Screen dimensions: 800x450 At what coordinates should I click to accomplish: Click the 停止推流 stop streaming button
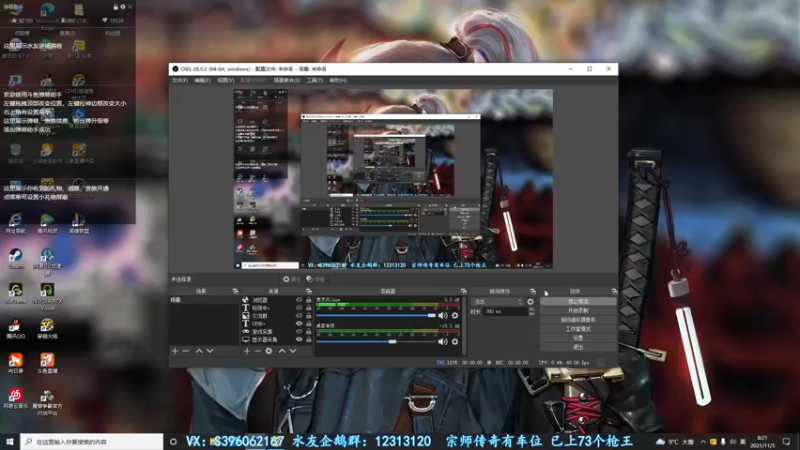578,302
